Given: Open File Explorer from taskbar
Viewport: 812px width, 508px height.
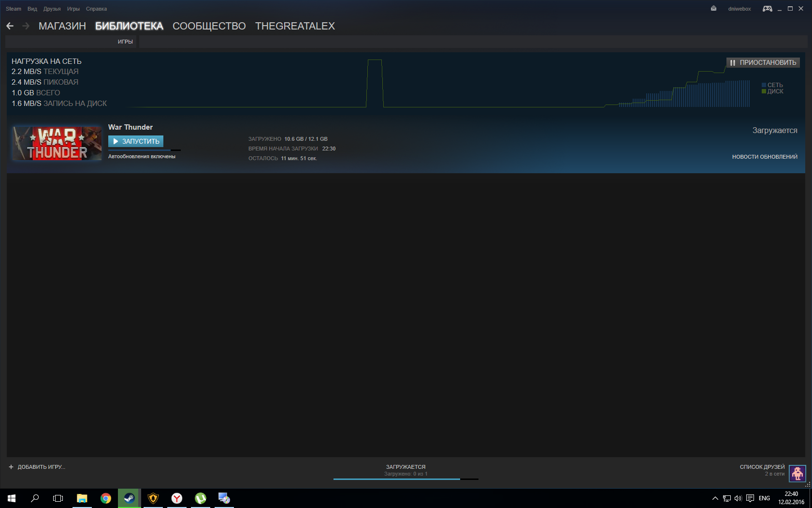Looking at the screenshot, I should pos(82,498).
